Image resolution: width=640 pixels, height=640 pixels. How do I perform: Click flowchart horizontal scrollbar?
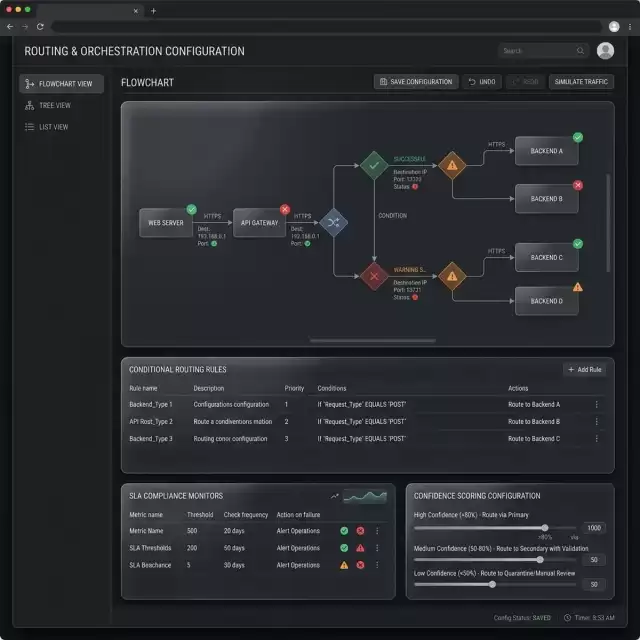(x=373, y=340)
